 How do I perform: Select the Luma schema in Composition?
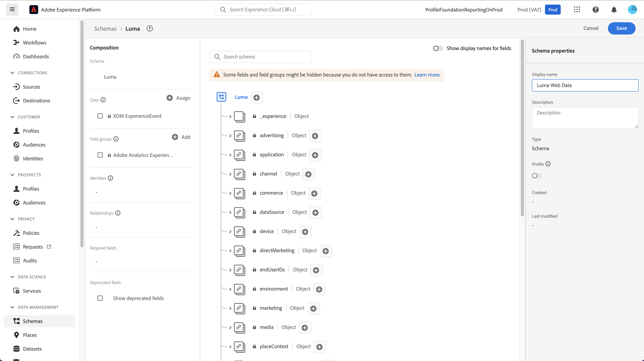[110, 77]
